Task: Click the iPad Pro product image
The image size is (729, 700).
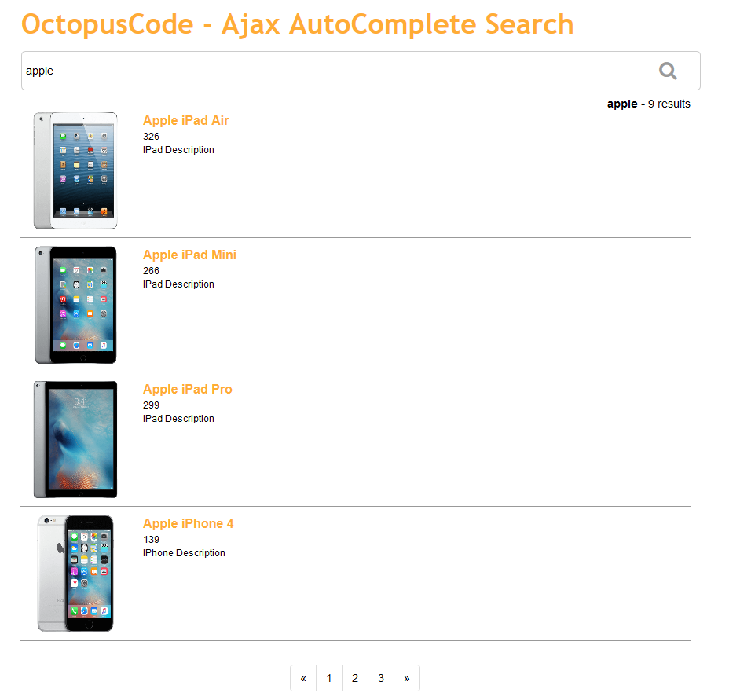Action: 75,439
